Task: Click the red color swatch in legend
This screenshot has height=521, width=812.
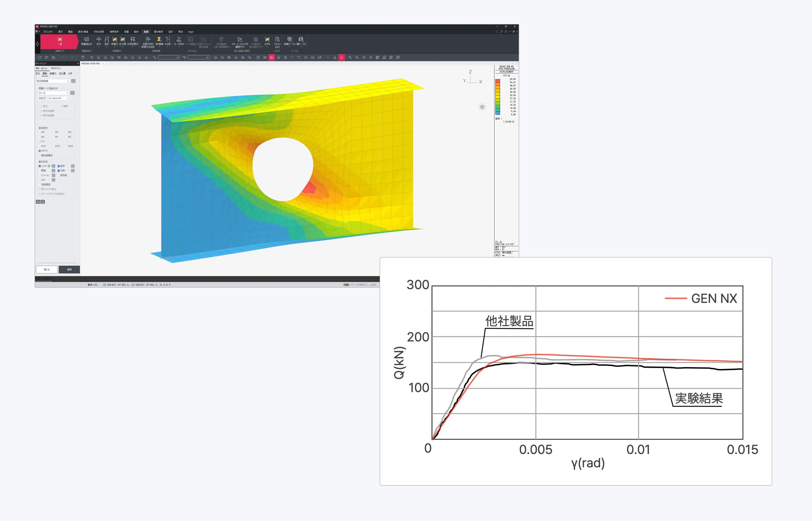Action: (498, 81)
